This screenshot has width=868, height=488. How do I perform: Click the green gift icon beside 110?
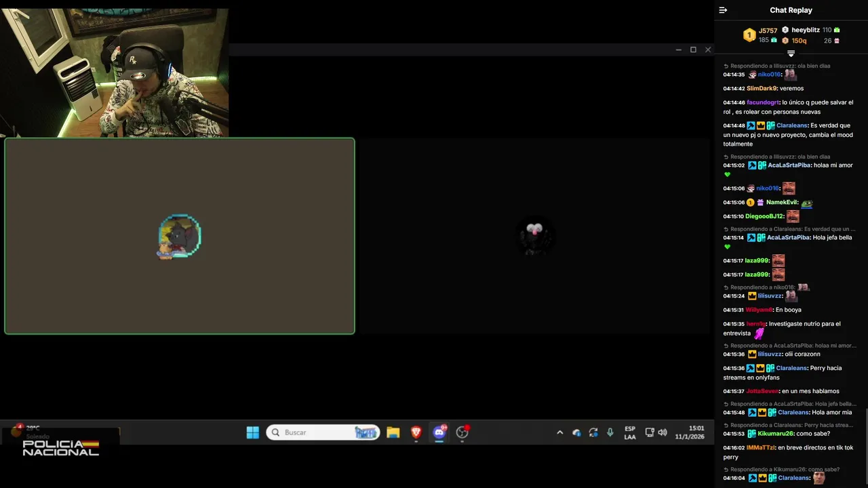837,30
